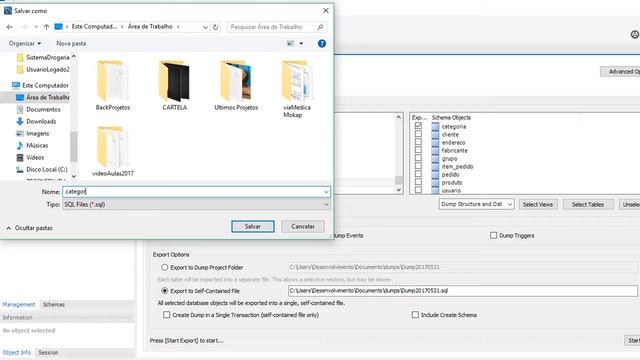This screenshot has height=360, width=640.
Task: Uncheck export for categoria table
Action: (x=418, y=126)
